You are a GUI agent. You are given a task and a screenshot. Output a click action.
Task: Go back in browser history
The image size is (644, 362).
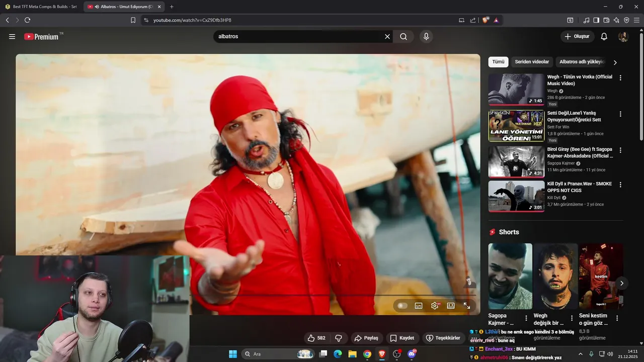[7, 20]
